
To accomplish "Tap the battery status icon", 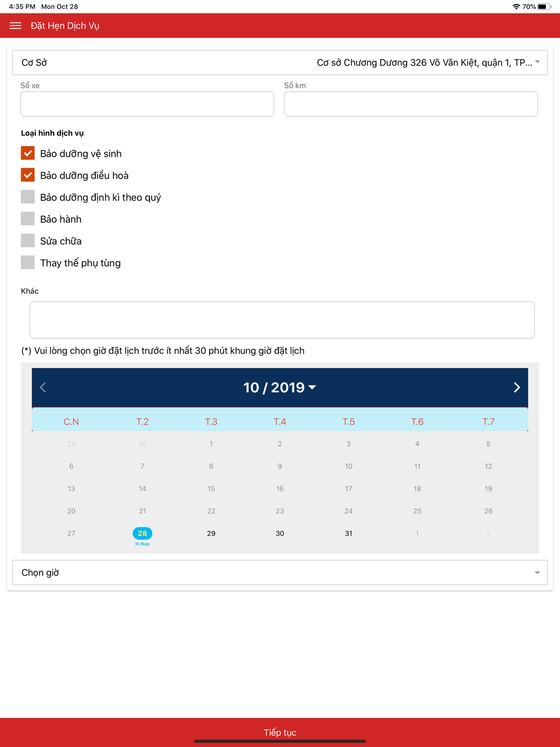I will pyautogui.click(x=544, y=7).
